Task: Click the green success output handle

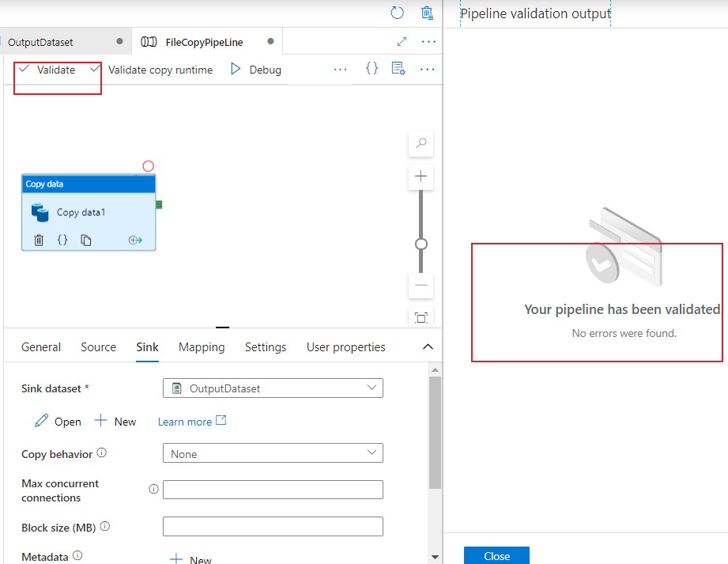Action: coord(159,204)
